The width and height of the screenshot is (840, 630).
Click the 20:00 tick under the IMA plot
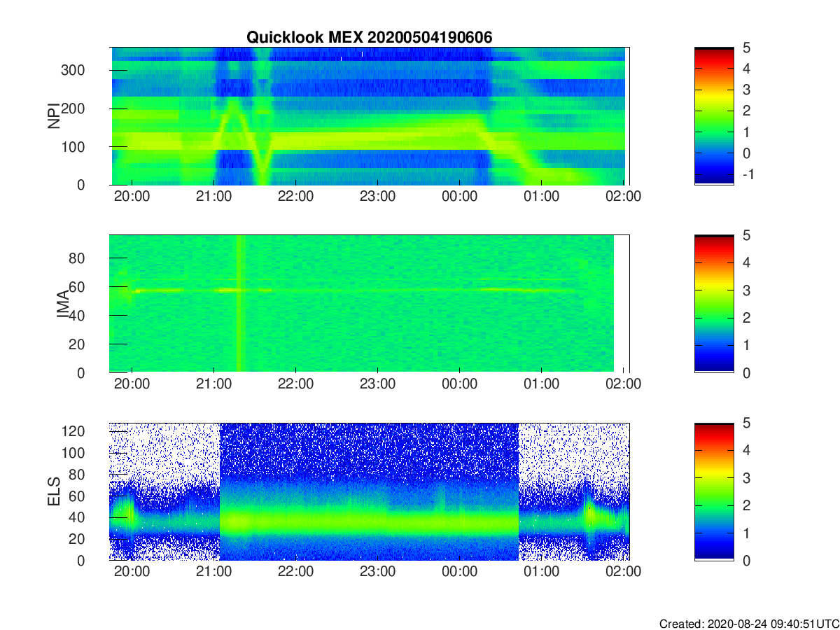[x=132, y=384]
